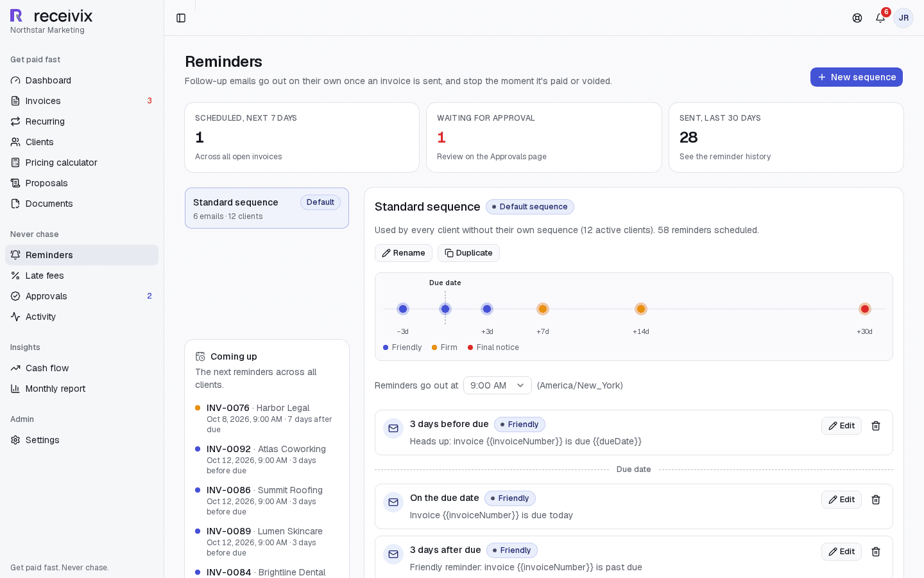This screenshot has width=924, height=578.
Task: Open INV-0084 Brightline Dental reminder
Action: point(267,572)
